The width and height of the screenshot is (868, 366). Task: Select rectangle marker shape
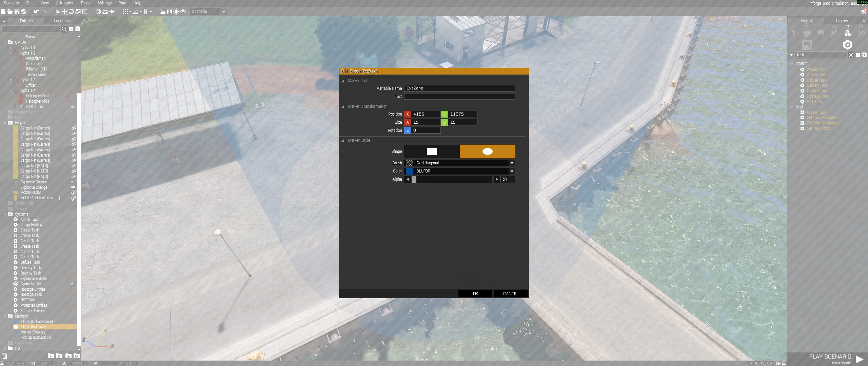[x=432, y=151]
